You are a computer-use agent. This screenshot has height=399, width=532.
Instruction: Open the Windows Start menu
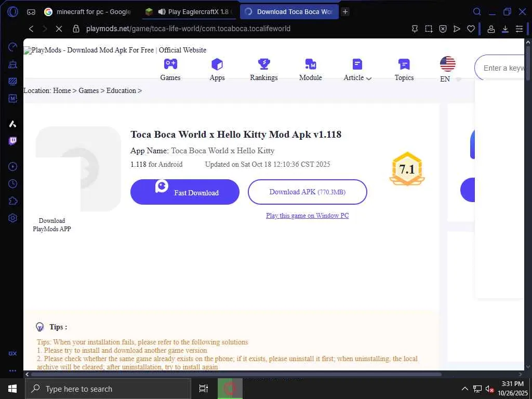[12, 389]
